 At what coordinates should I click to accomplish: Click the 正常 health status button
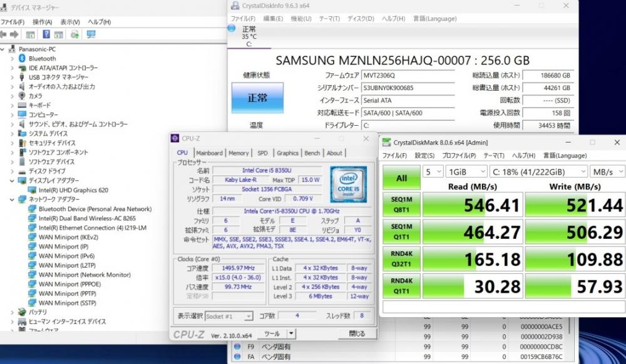pos(257,98)
